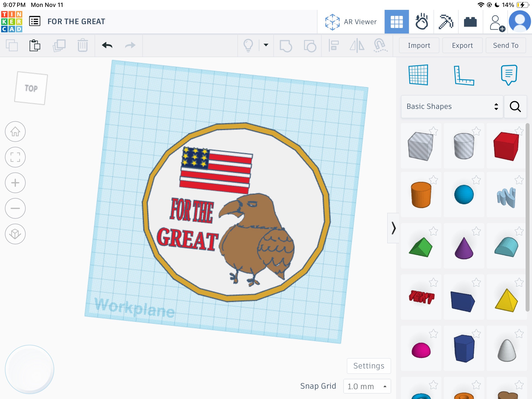Click the Delete trash icon
Image resolution: width=532 pixels, height=399 pixels.
(x=83, y=46)
